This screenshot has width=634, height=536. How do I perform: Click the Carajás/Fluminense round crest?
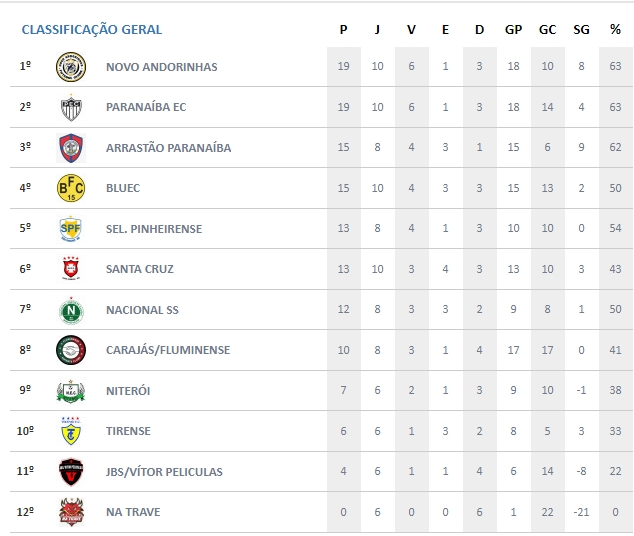pyautogui.click(x=71, y=350)
